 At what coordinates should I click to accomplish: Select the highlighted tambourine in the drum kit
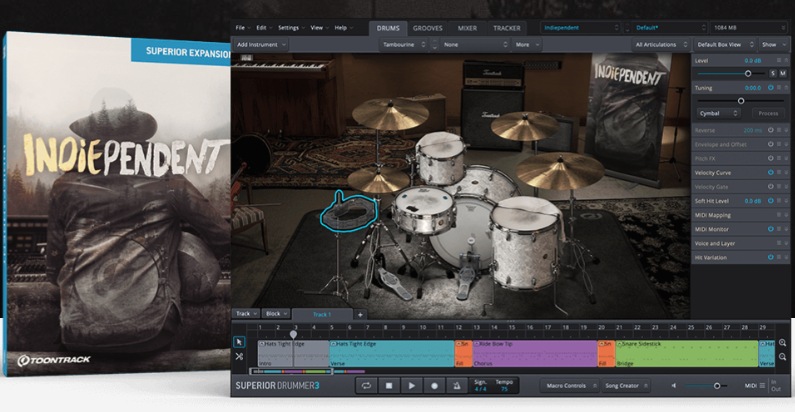click(349, 212)
